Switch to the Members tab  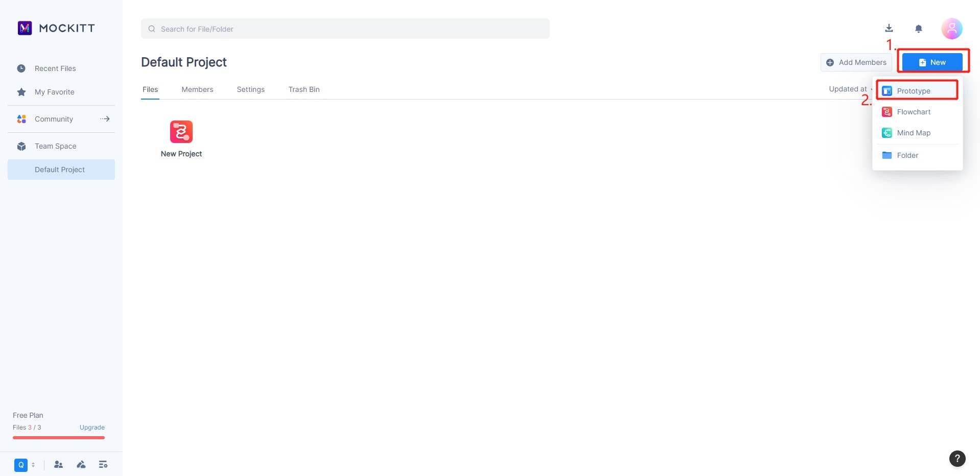tap(197, 89)
